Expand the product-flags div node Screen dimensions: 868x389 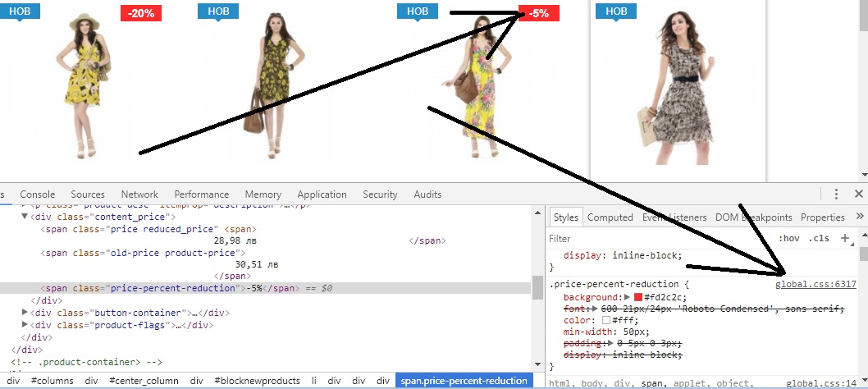coord(25,325)
